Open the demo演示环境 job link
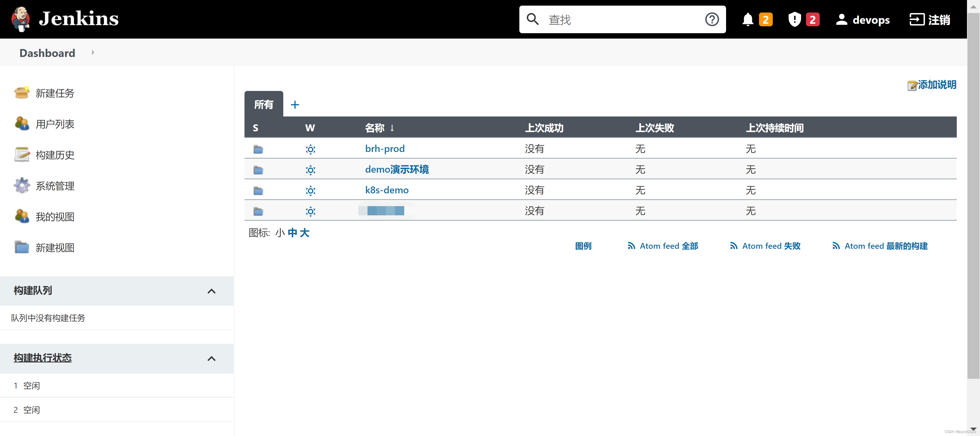980x436 pixels. point(396,169)
